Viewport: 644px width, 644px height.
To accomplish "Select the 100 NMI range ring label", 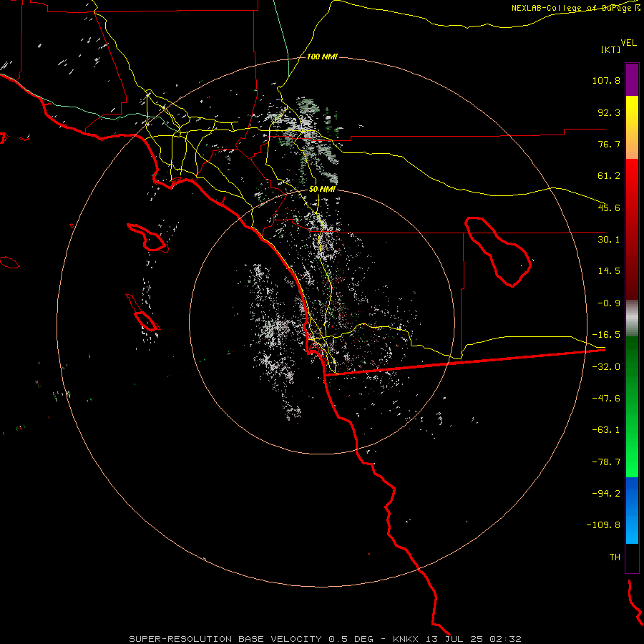I will pos(322,57).
